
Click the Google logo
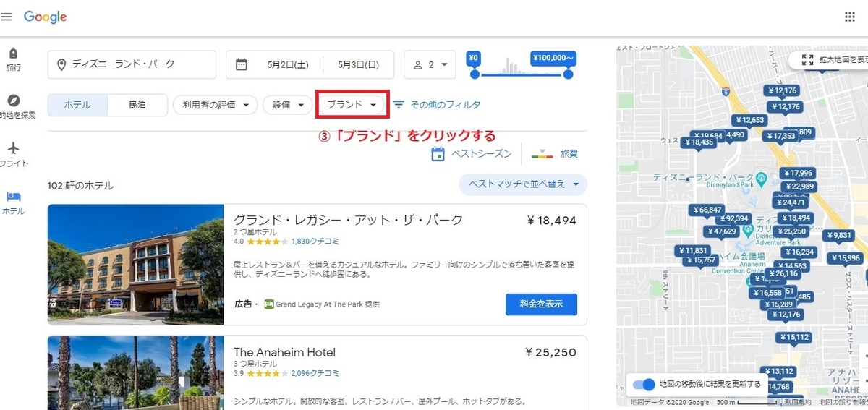45,17
